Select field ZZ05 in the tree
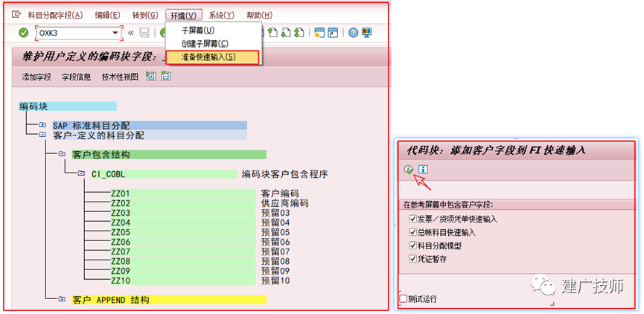644x314 pixels. pos(182,232)
